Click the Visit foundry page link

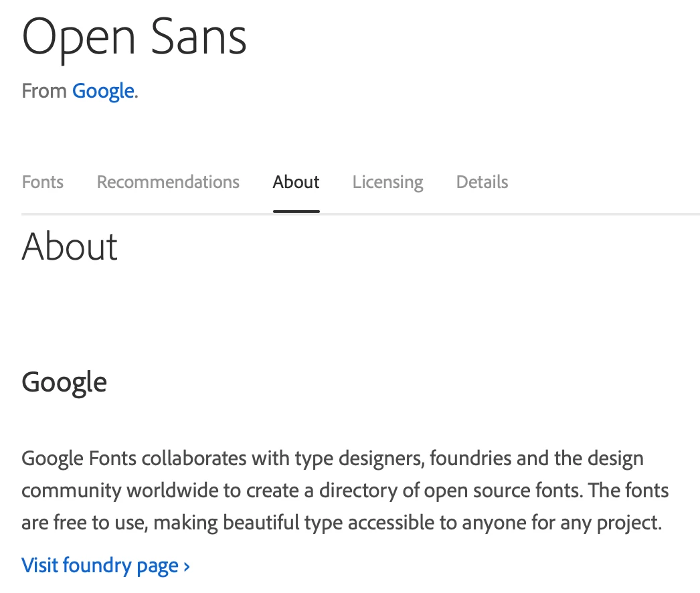[x=106, y=566]
